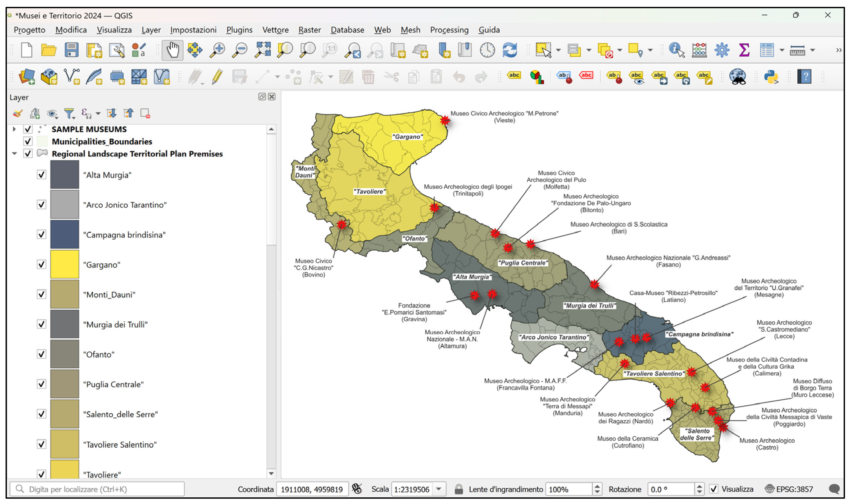Click the "Campagna brindisina" color swatch

point(65,235)
